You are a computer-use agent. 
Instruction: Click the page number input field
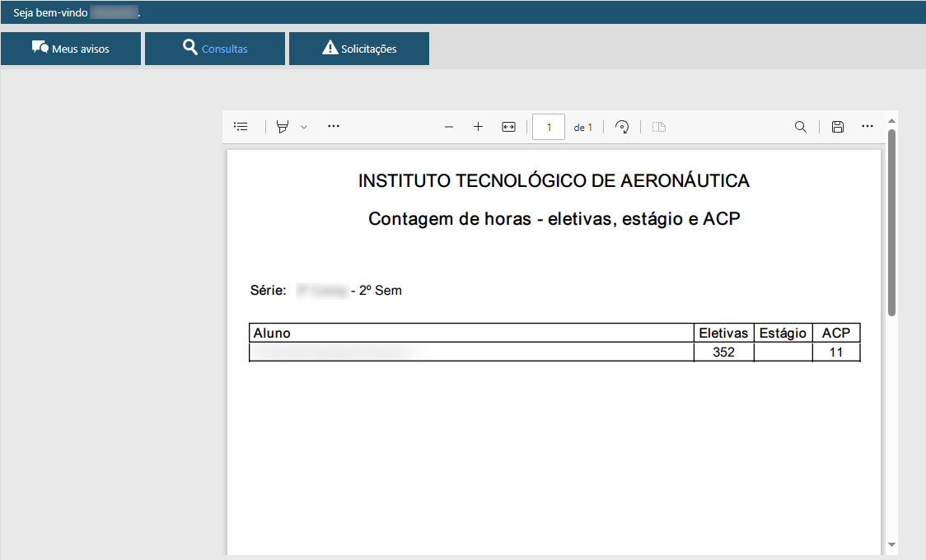click(549, 127)
